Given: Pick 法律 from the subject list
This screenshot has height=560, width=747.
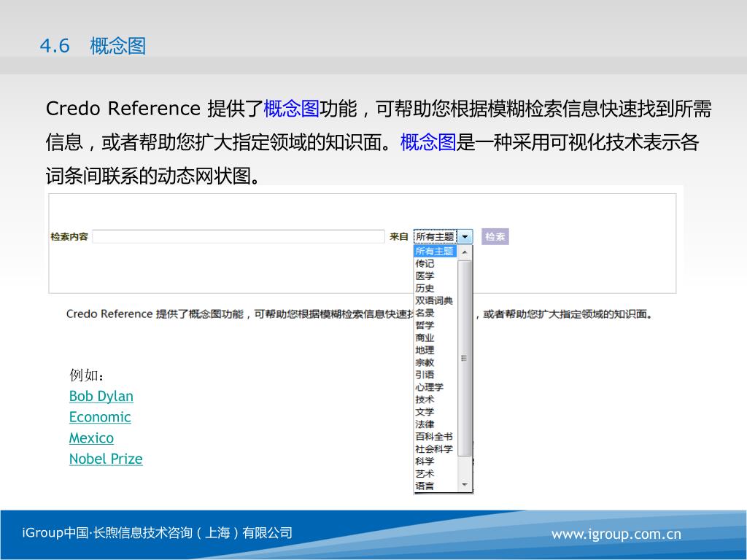Looking at the screenshot, I should pyautogui.click(x=425, y=424).
